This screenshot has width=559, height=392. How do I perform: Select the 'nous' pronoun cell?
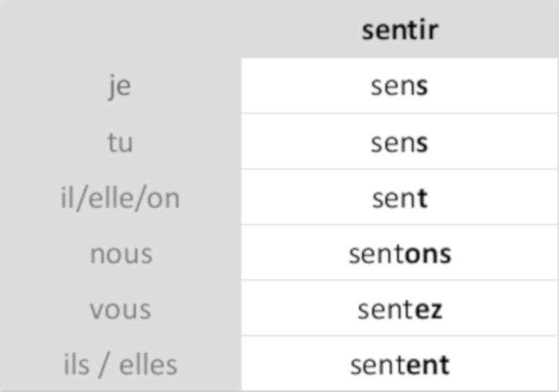120,254
